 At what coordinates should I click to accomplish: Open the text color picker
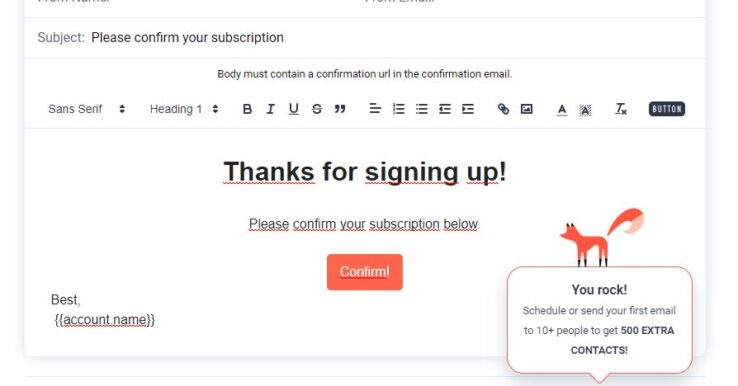pyautogui.click(x=562, y=110)
